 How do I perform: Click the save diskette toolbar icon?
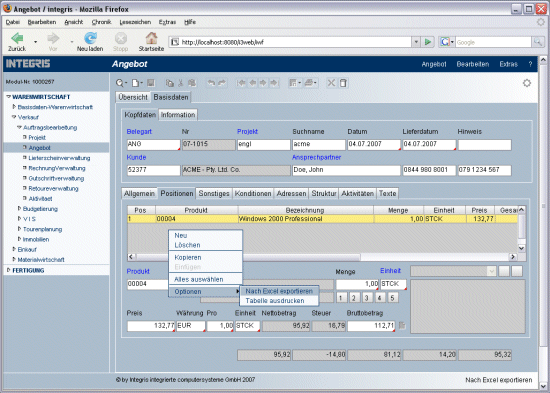[x=151, y=83]
